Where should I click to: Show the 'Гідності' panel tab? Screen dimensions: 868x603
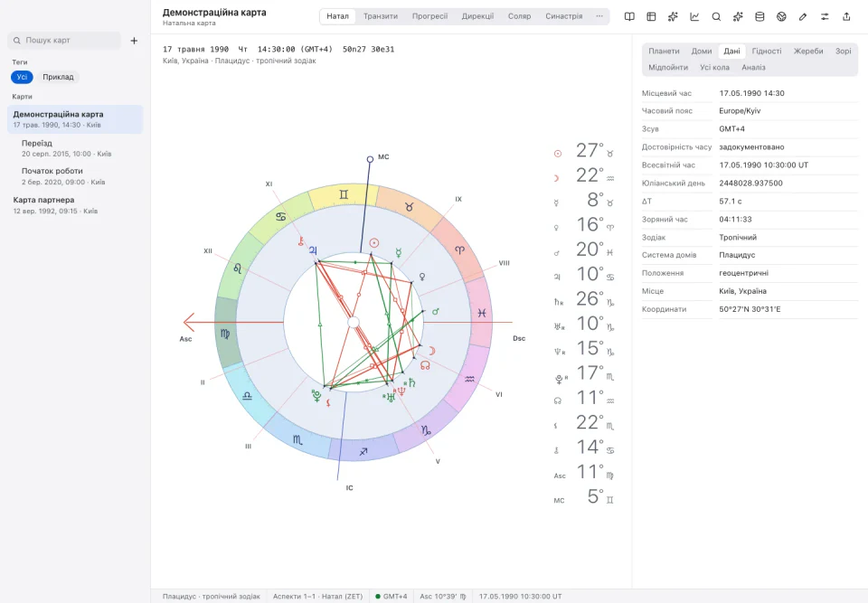click(x=767, y=51)
